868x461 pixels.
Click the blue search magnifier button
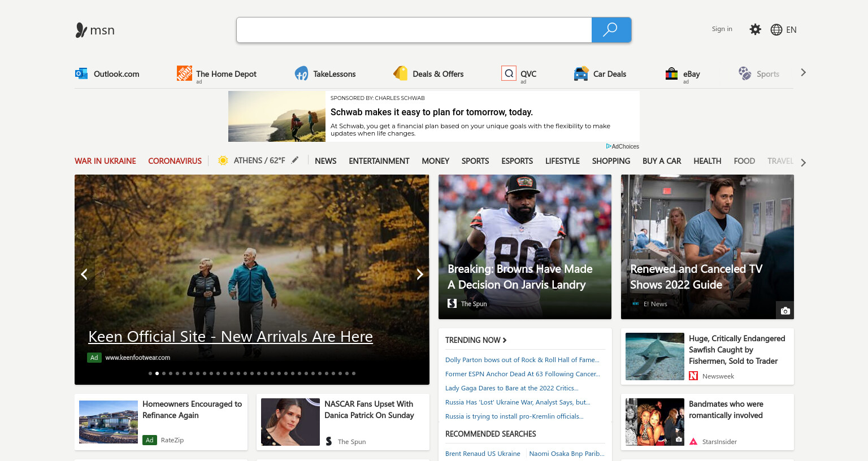click(x=611, y=30)
